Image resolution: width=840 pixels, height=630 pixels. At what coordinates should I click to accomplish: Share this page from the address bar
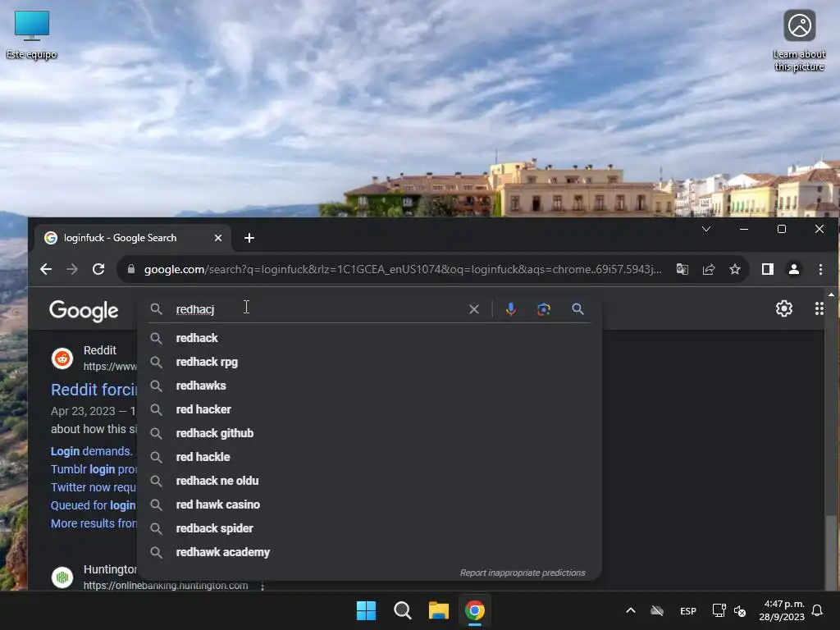click(709, 269)
